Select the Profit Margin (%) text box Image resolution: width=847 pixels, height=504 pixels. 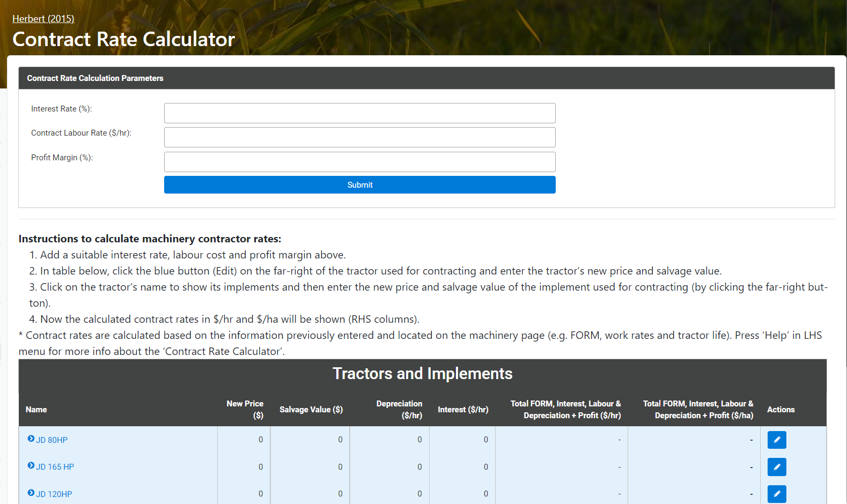pos(359,162)
